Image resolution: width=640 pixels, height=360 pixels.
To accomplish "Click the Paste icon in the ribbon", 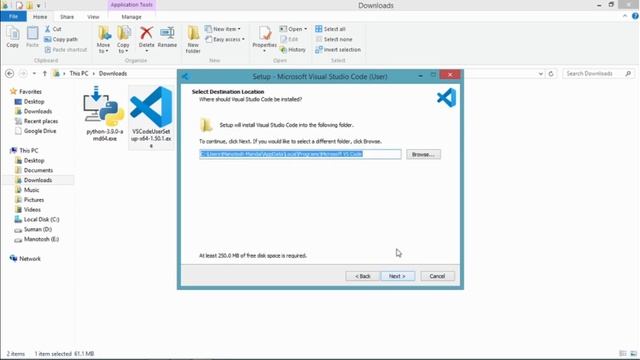I will [x=32, y=37].
